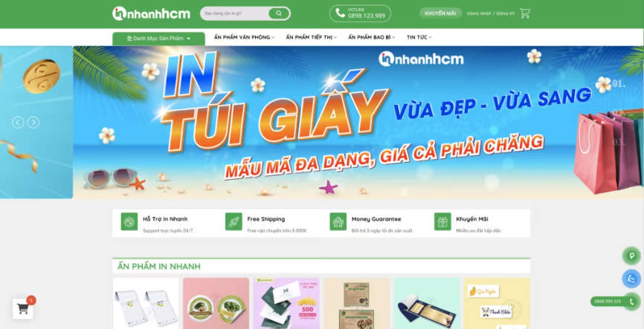Screen dimensions: 644x329
Task: Click the Khuyến Mãi button in header
Action: pos(440,13)
